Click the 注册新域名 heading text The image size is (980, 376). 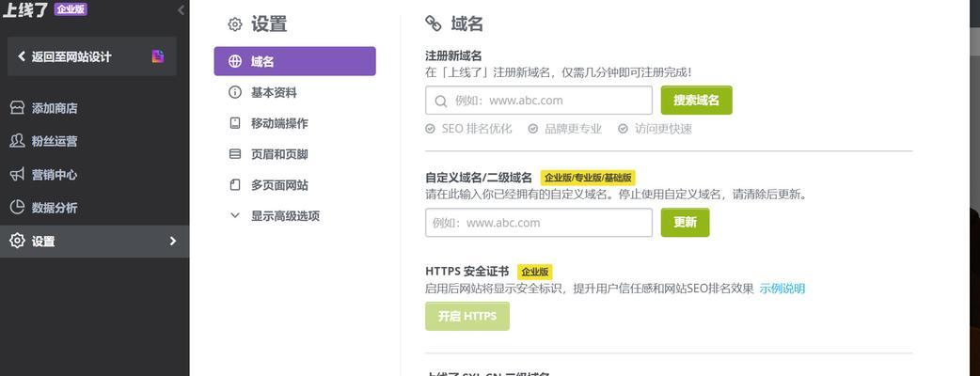453,55
